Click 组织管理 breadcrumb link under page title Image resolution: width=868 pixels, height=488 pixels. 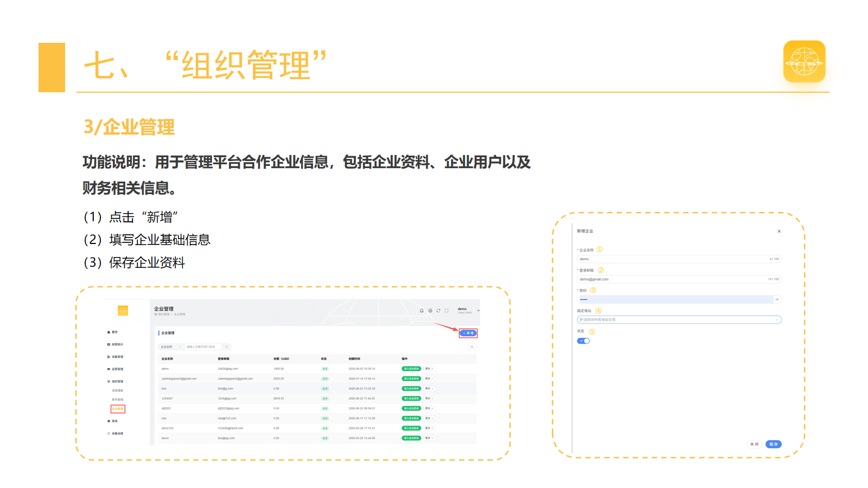pos(163,314)
